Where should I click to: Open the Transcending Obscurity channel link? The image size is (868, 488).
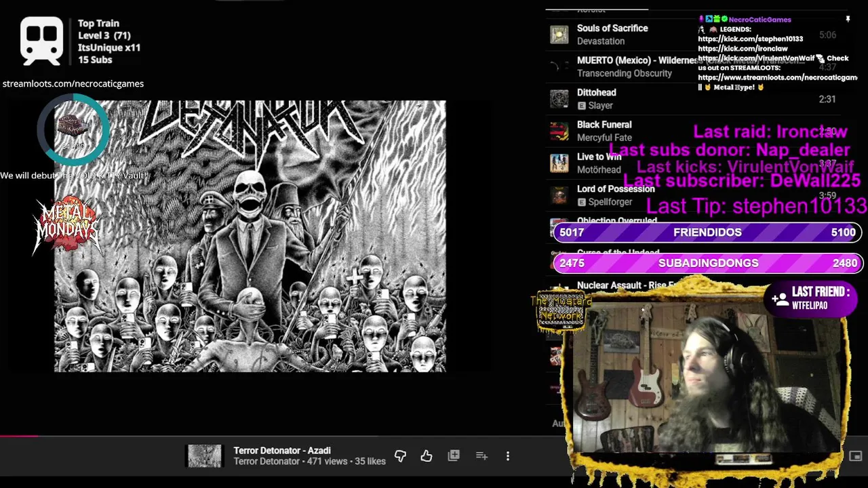(x=625, y=73)
